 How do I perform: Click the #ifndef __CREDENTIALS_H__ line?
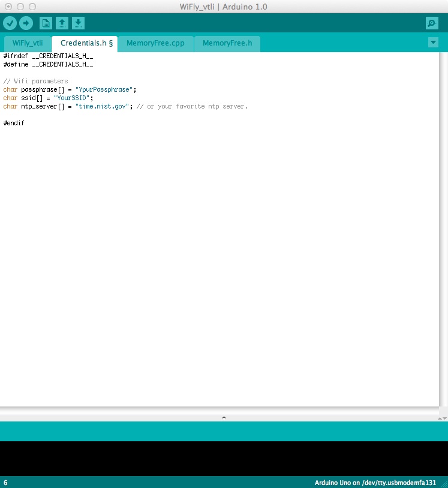(48, 56)
